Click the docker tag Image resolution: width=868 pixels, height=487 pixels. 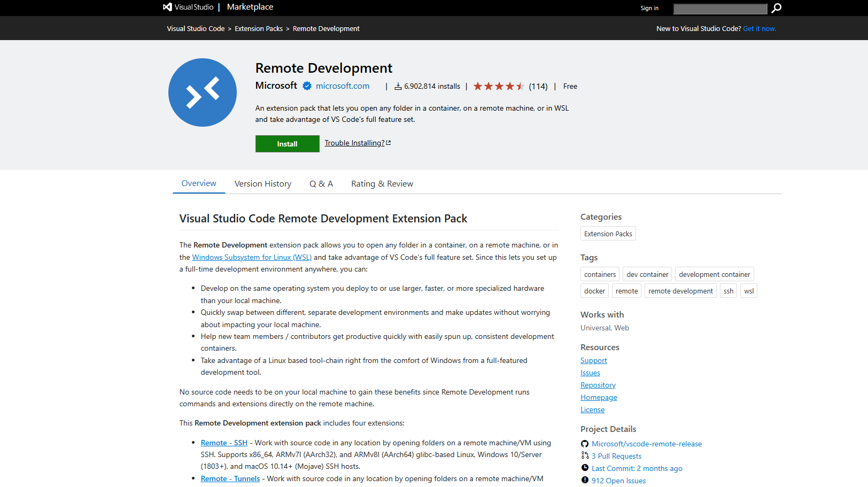594,291
